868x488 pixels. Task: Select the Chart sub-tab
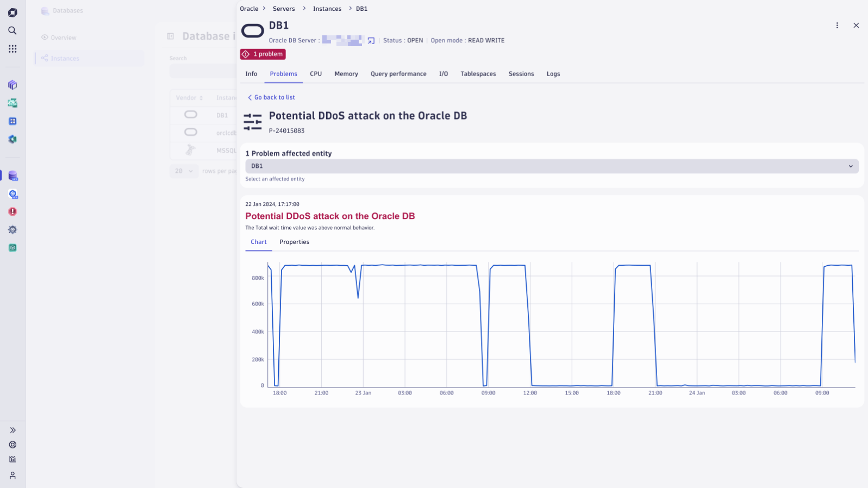[x=259, y=242]
